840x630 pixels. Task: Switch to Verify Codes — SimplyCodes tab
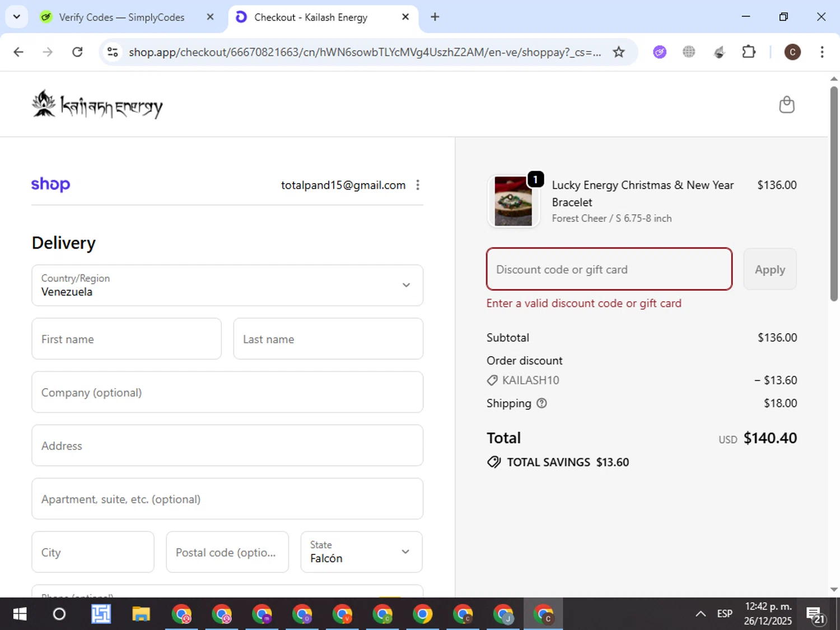click(x=121, y=17)
